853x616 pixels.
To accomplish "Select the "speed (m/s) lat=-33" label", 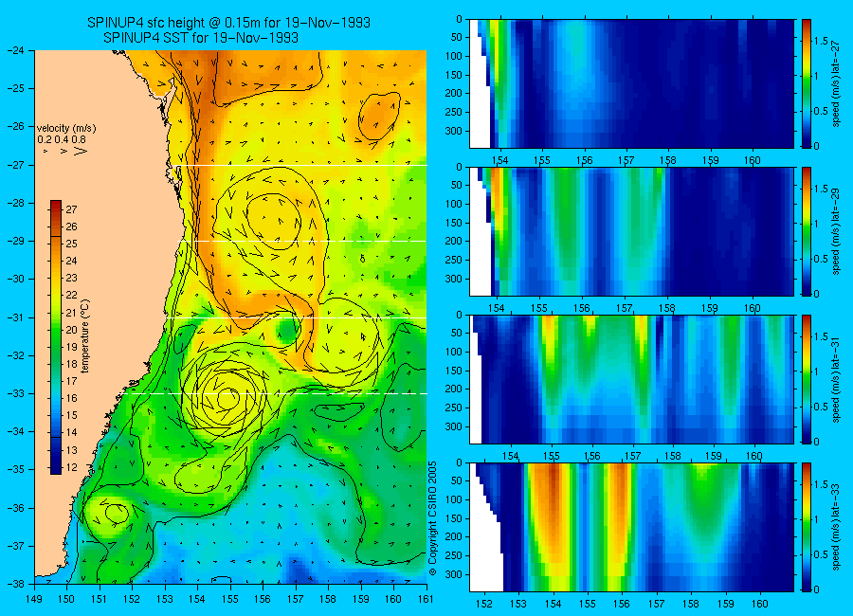I will (x=836, y=527).
